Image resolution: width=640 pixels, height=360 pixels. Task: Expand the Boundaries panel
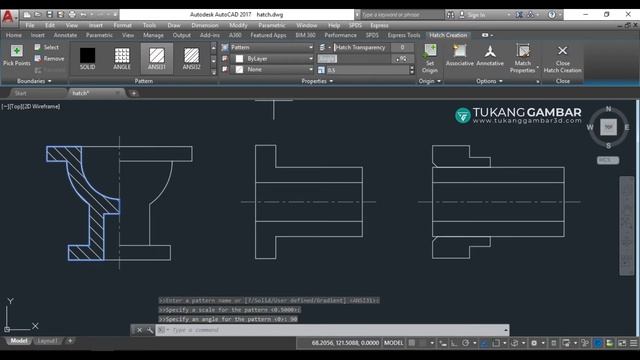click(34, 81)
